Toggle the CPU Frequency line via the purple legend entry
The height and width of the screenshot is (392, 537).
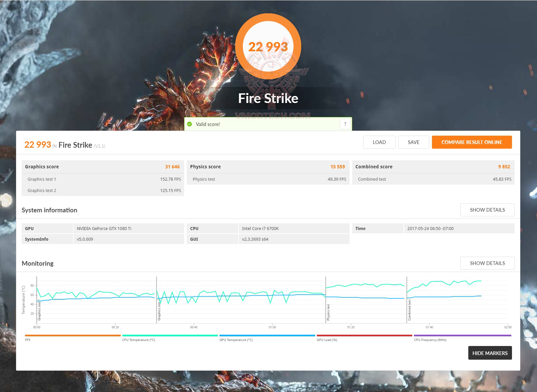[462, 336]
